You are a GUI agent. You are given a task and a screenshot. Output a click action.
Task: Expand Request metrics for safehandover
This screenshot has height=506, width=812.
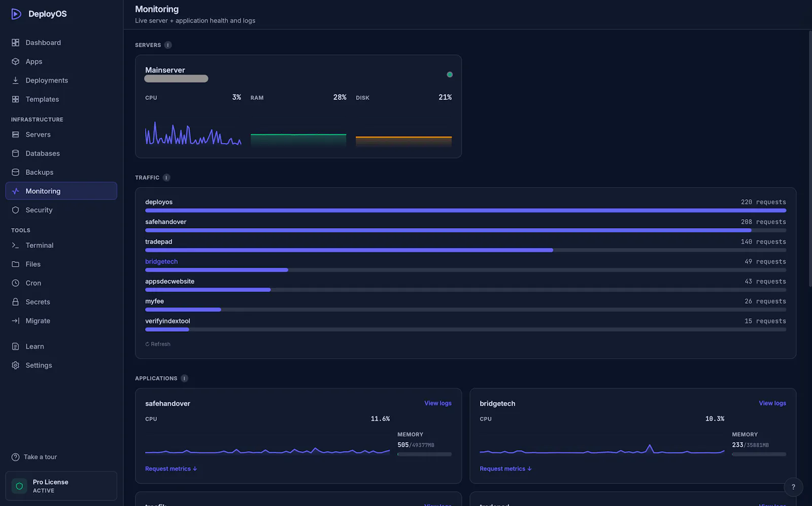tap(171, 469)
